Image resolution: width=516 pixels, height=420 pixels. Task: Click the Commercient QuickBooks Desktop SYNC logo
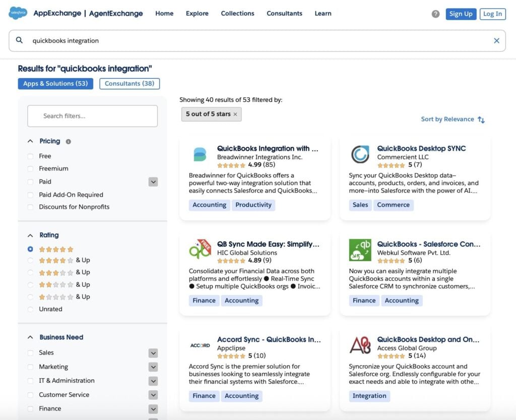[360, 154]
